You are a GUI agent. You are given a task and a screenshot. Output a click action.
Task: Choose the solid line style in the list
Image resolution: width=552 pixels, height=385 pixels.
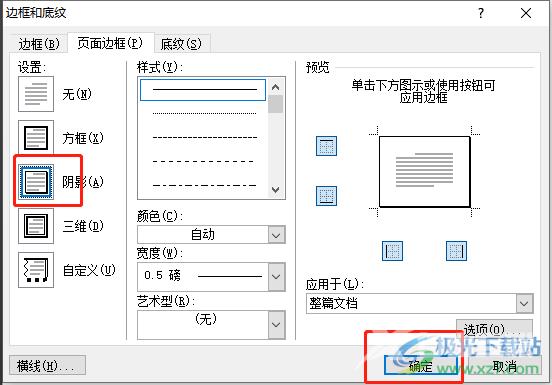point(203,90)
